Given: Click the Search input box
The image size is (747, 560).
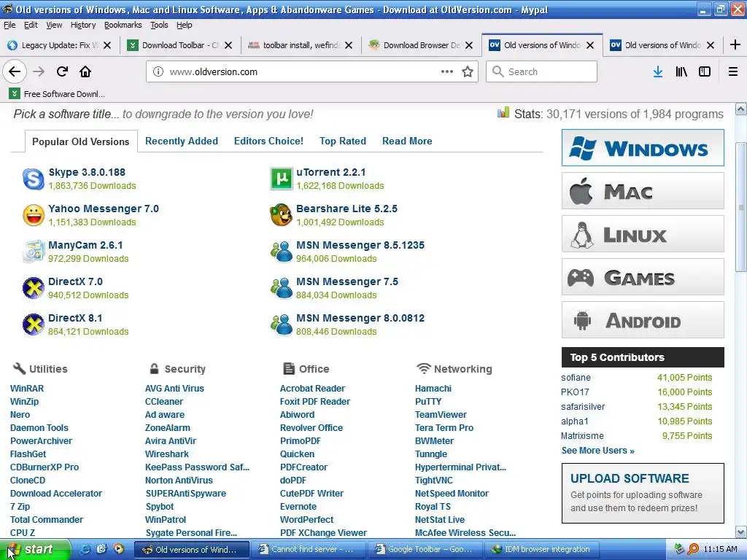Looking at the screenshot, I should point(541,71).
